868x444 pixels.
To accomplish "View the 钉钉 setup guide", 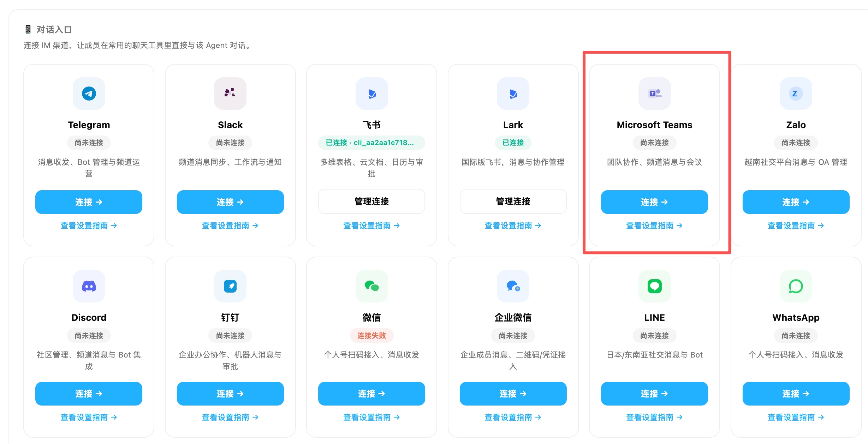I will (230, 417).
